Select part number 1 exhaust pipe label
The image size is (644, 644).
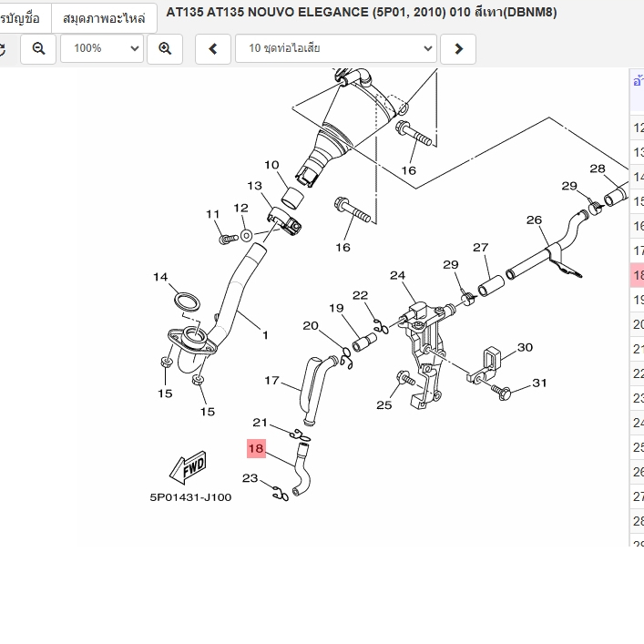click(265, 335)
